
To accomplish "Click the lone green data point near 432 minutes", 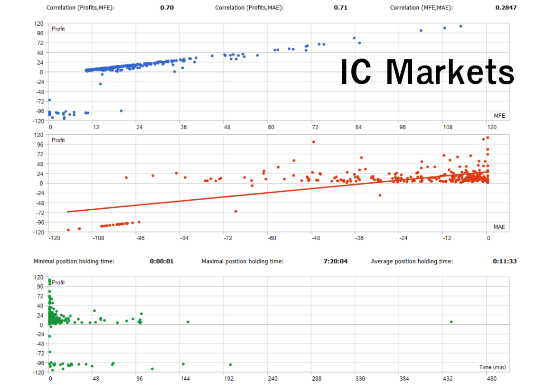I will pyautogui.click(x=451, y=322).
